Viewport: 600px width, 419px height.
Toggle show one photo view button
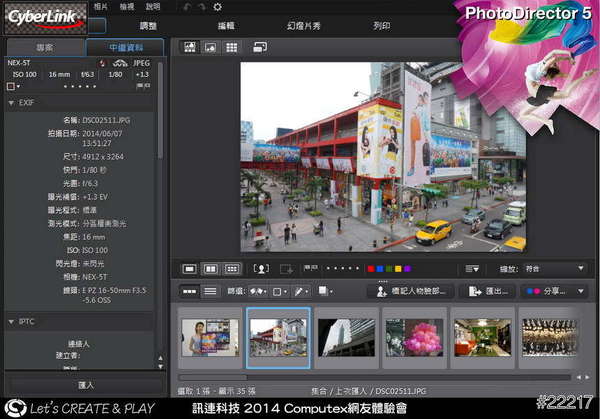click(190, 269)
